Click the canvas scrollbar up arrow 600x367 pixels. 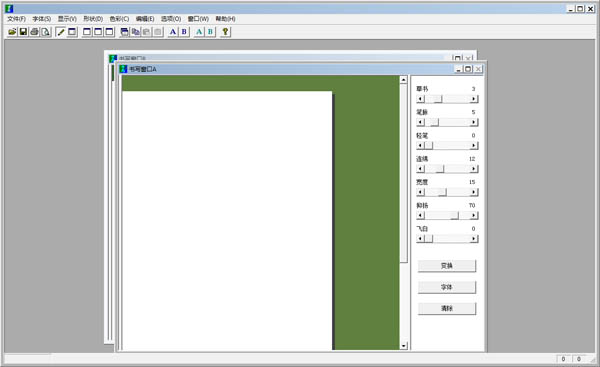[x=404, y=80]
